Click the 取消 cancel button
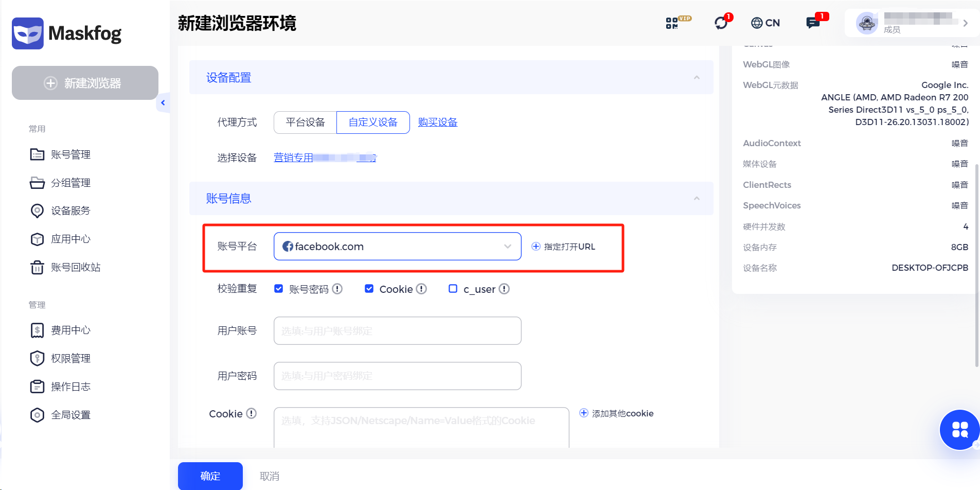 coord(270,476)
